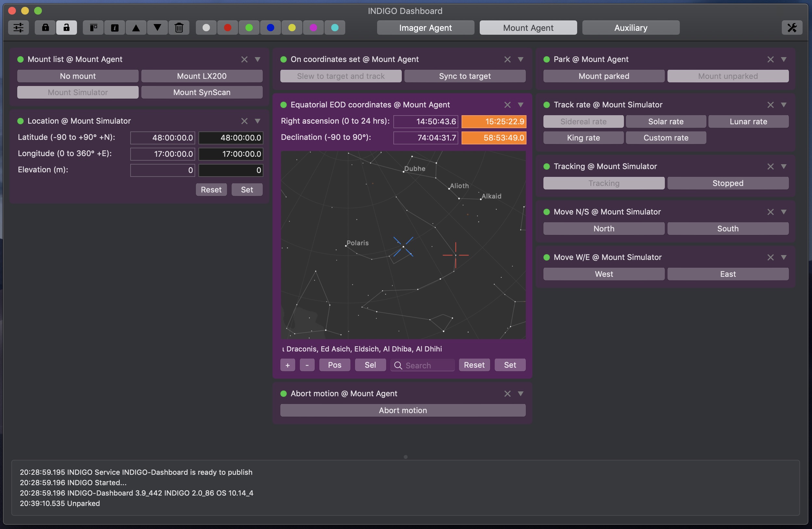Edit the Right ascension target value field
This screenshot has height=529, width=812.
click(494, 121)
